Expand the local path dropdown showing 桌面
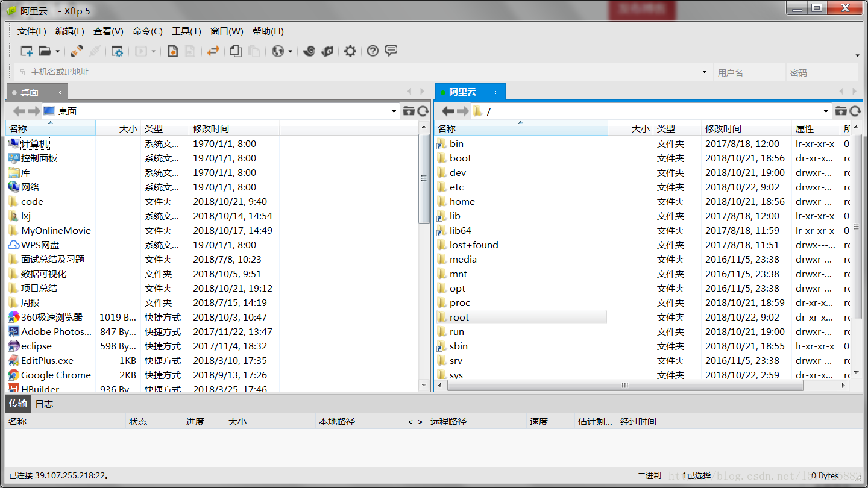 coord(394,111)
